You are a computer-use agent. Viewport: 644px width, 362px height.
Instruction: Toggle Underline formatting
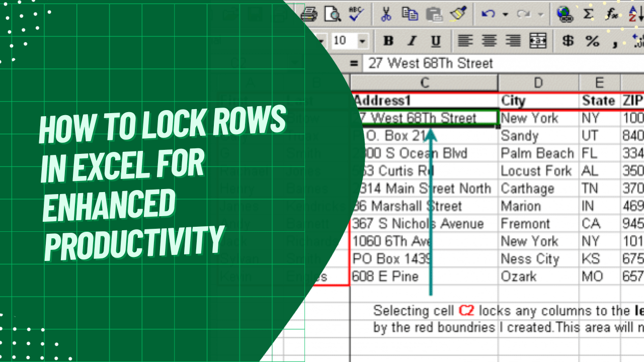tap(435, 41)
